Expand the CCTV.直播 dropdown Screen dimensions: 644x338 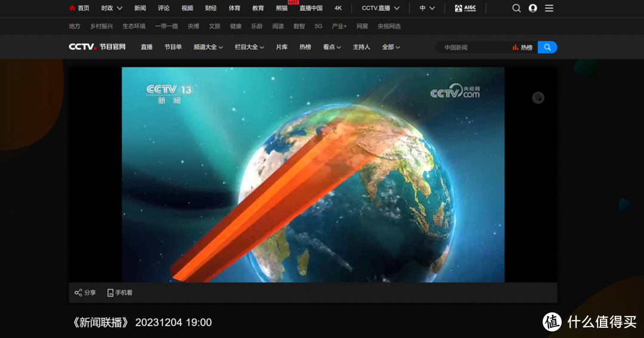[380, 8]
